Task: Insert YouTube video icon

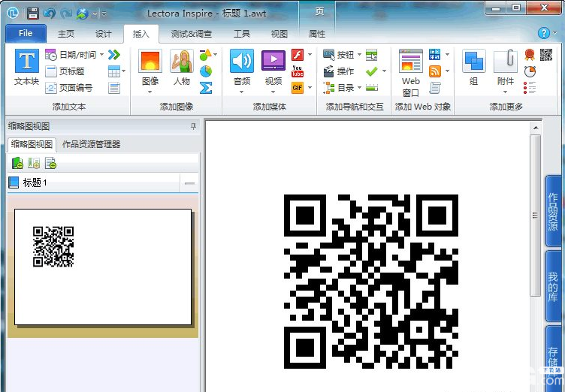Action: click(x=298, y=71)
